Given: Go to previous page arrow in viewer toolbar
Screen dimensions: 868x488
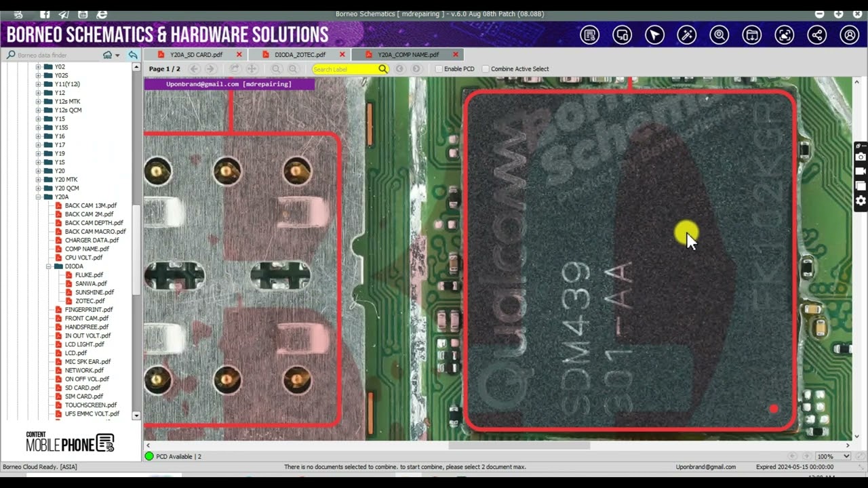Looking at the screenshot, I should tap(195, 69).
